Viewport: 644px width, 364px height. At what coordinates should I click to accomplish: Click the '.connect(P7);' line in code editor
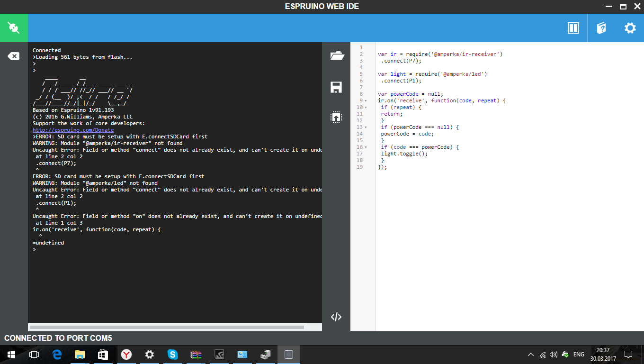(401, 61)
